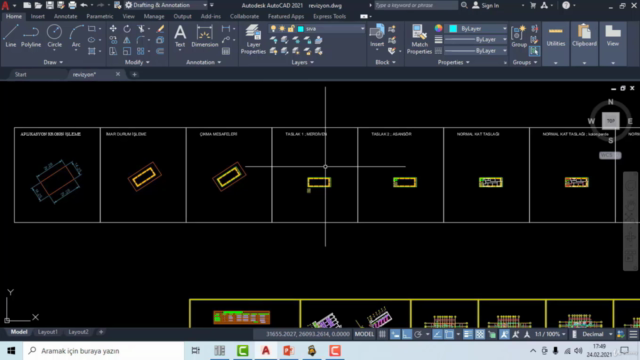Activate the Mirror tool
Image resolution: width=640 pixels, height=360 pixels.
[x=127, y=40]
